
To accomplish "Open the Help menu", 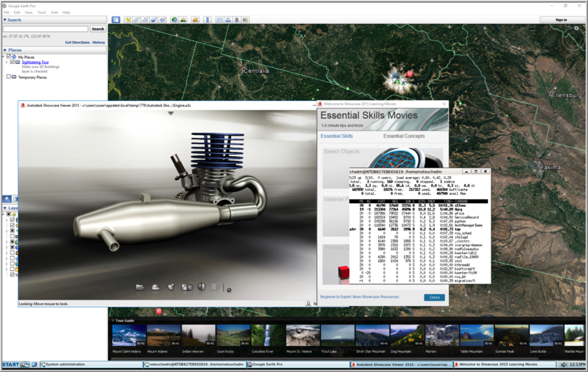I will click(x=66, y=13).
